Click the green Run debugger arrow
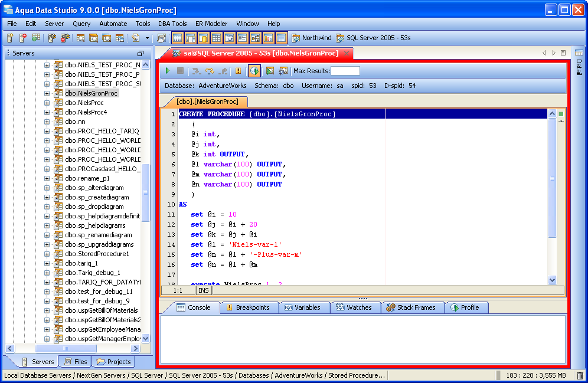This screenshot has height=383, width=588. pyautogui.click(x=168, y=71)
